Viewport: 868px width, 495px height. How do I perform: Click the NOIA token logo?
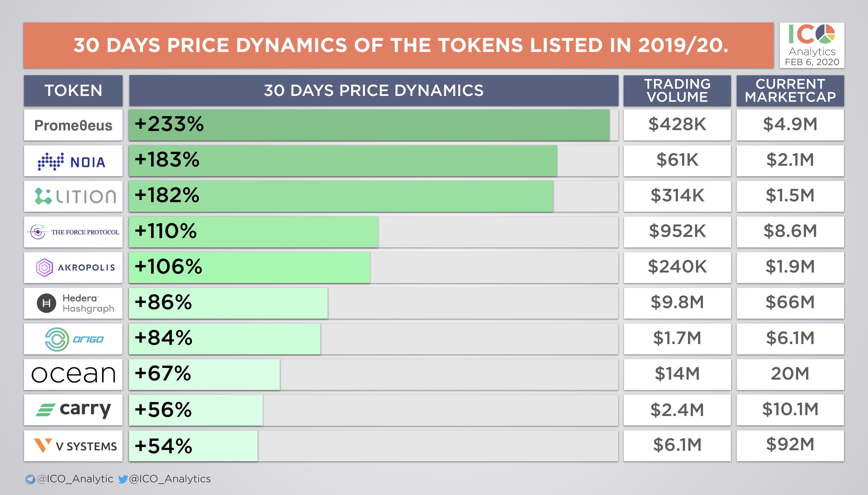point(51,162)
